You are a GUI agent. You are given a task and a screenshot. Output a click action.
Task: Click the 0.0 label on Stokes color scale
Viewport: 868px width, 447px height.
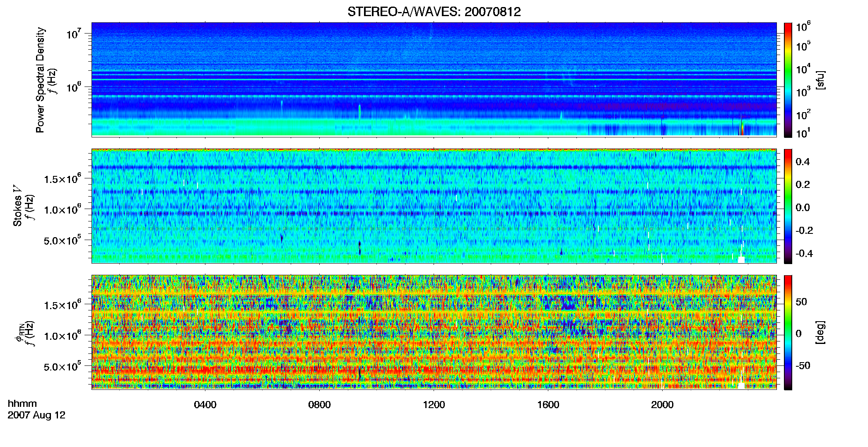point(803,207)
